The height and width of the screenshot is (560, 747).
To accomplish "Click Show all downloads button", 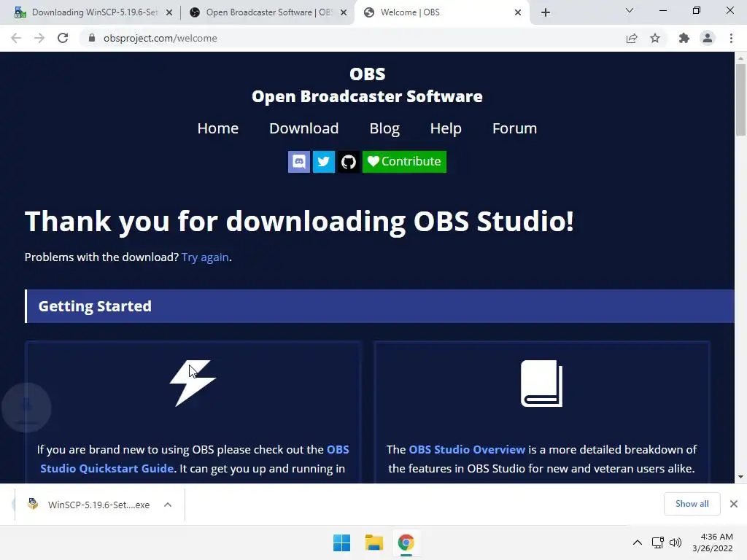I will (x=692, y=504).
